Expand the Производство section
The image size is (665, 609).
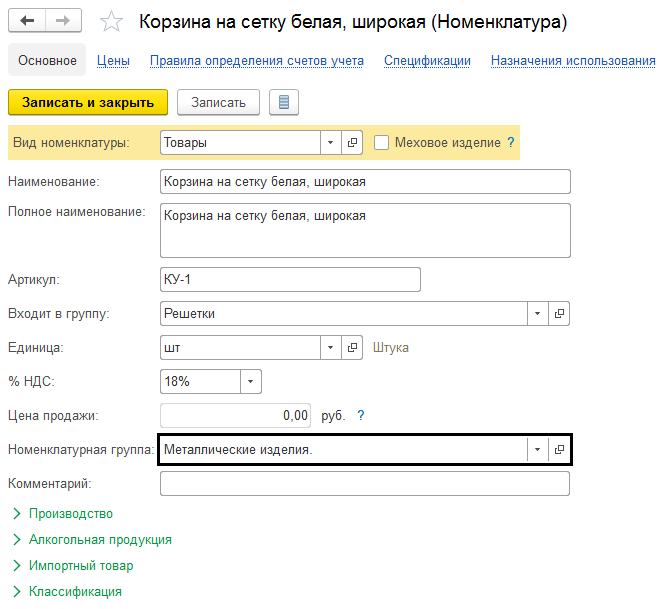pyautogui.click(x=70, y=514)
